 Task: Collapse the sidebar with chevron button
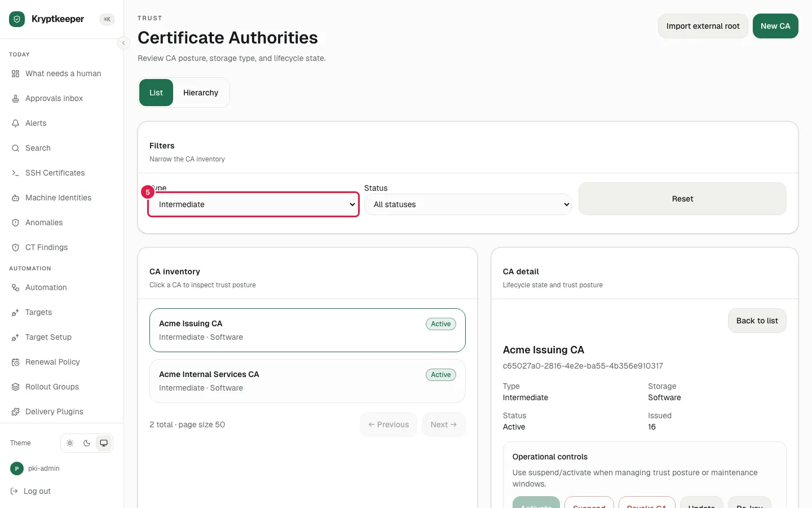tap(123, 43)
